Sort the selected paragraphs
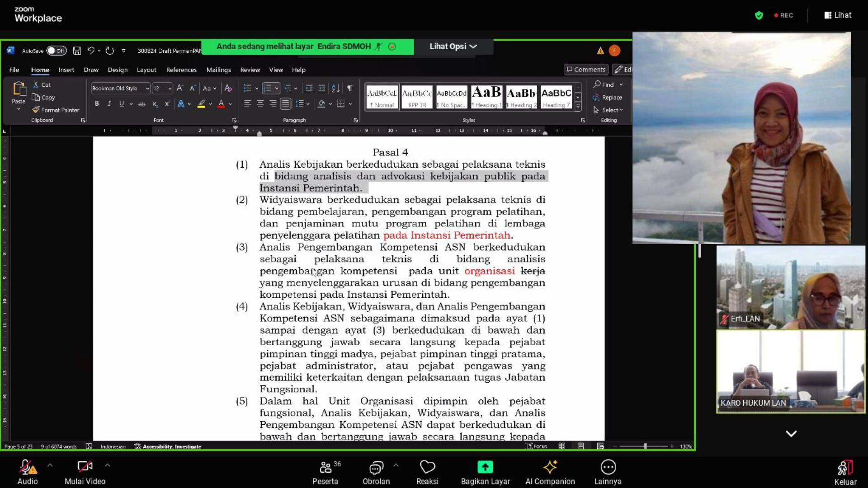868x488 pixels. tap(335, 88)
